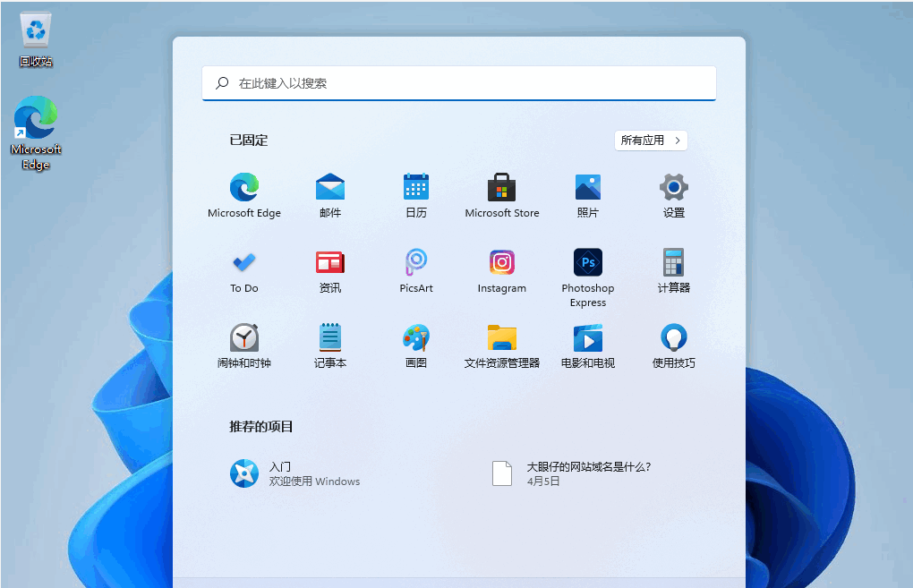Open the 入门 recommended item
This screenshot has width=913, height=588.
295,474
